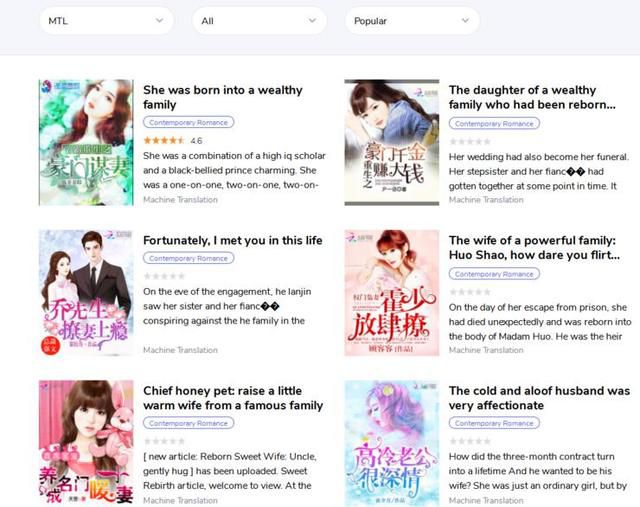This screenshot has height=507, width=640.
Task: Open title 'Chief honey pet: raise a little warm wife'
Action: (x=232, y=398)
